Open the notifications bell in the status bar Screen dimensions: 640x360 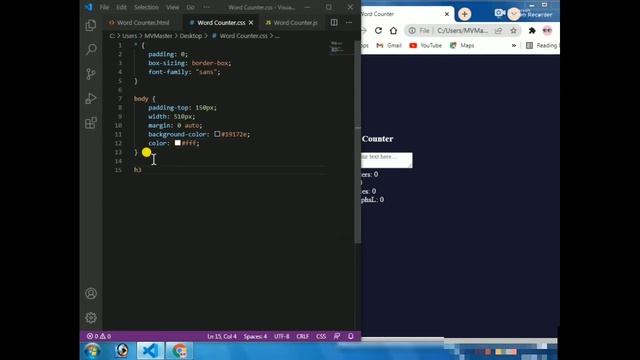351,336
